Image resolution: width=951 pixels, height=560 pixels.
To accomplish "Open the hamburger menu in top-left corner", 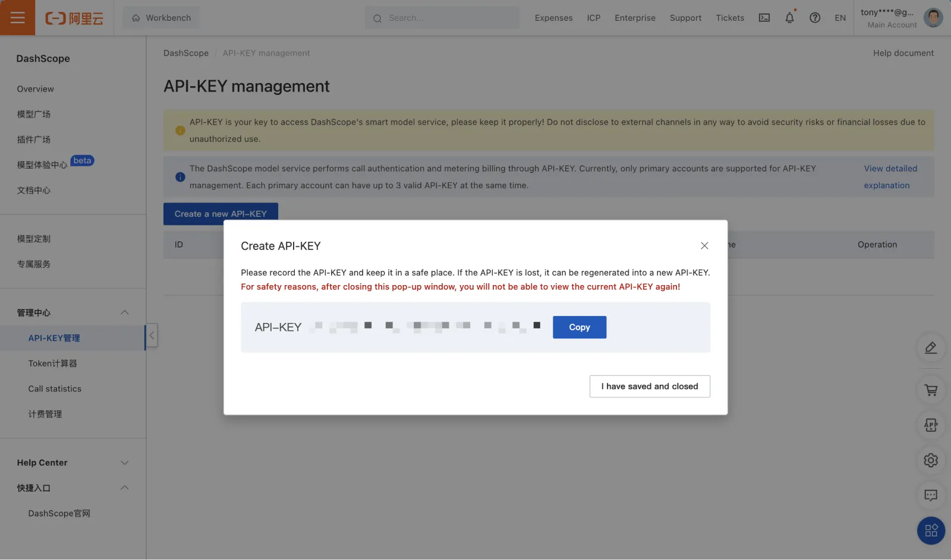I will coord(18,18).
